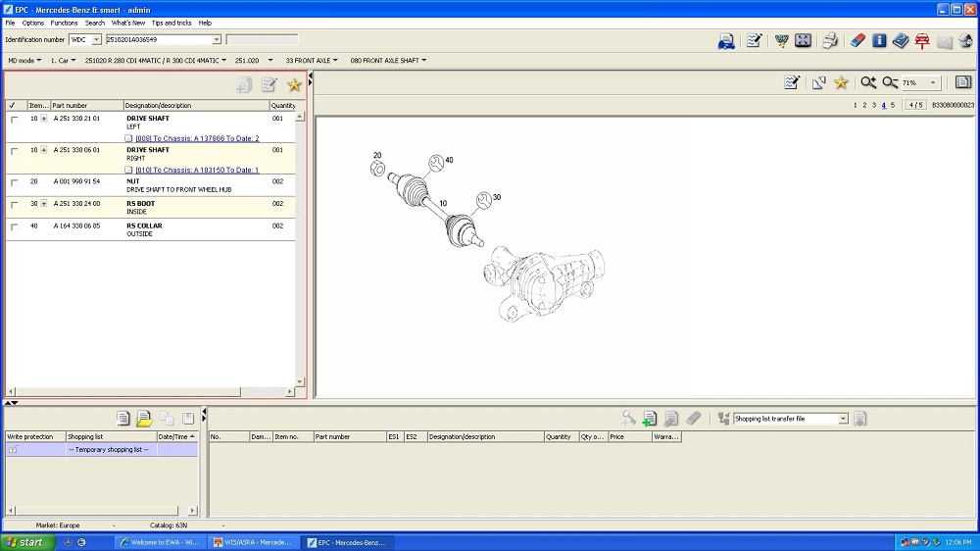Image resolution: width=980 pixels, height=551 pixels.
Task: Click callout 30 in the axle diagram
Action: (x=497, y=197)
